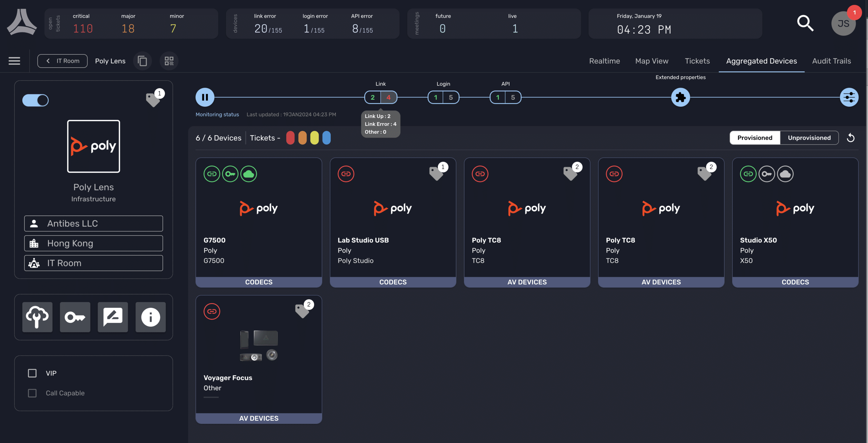Click the Unprovisioned button
Screen dimensions: 868x443
[x=809, y=138]
